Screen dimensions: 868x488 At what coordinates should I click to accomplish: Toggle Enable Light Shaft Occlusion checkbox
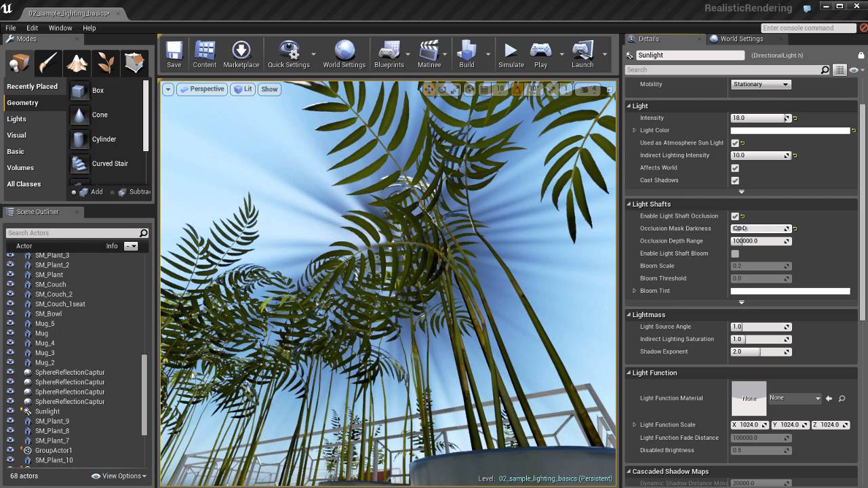(735, 216)
